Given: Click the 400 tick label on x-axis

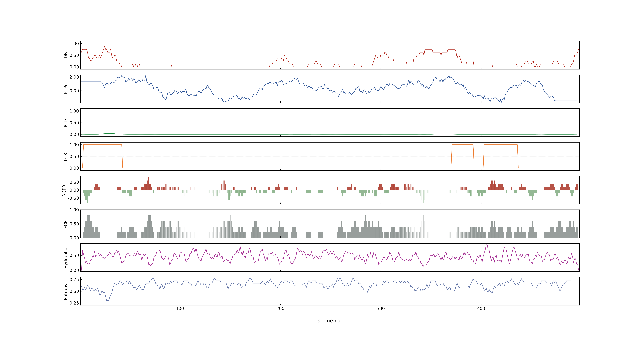Looking at the screenshot, I should (481, 308).
